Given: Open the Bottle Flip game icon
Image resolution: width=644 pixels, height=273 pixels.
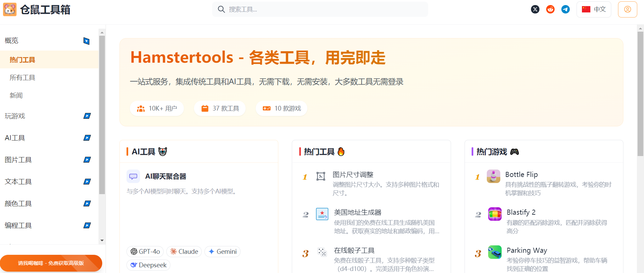Looking at the screenshot, I should pyautogui.click(x=493, y=176).
